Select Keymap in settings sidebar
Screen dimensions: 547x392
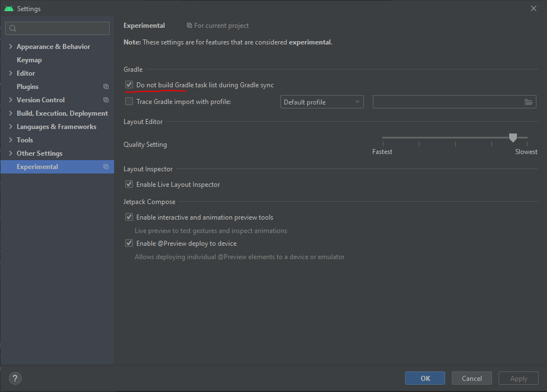tap(29, 59)
